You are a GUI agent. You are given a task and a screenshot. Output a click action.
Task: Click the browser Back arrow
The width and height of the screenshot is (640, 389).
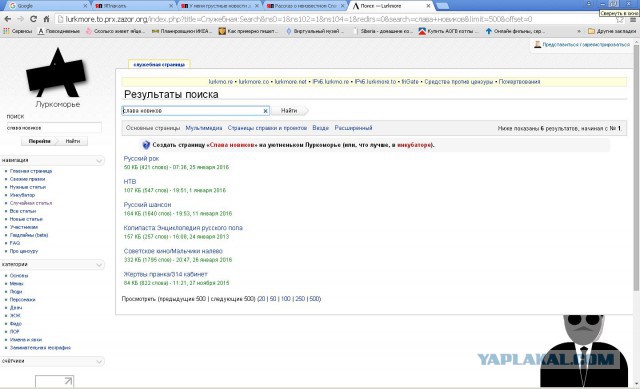pos(8,19)
